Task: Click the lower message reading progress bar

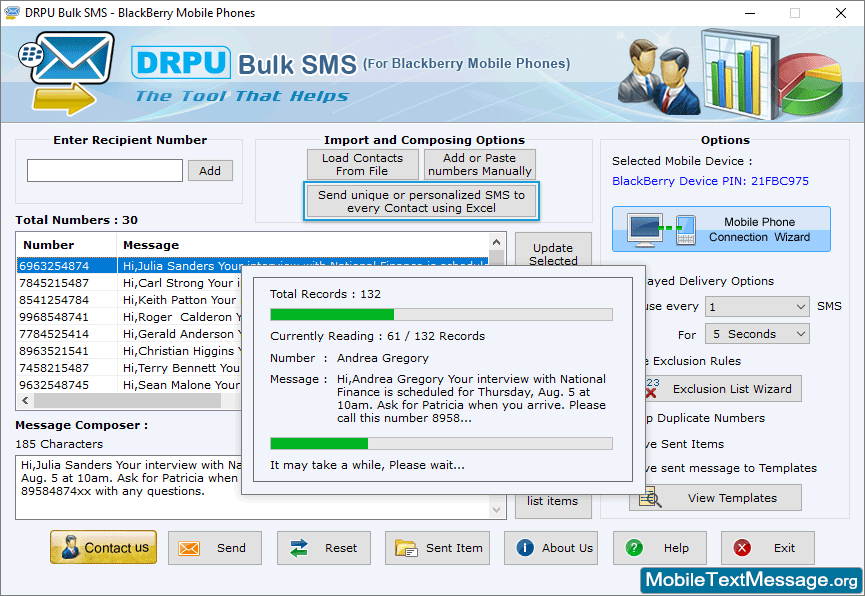Action: coord(441,444)
